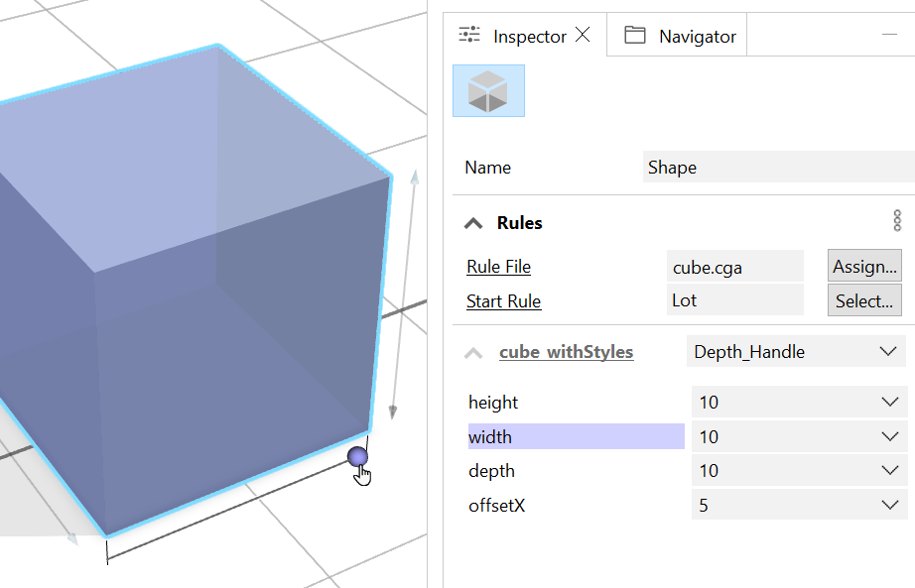The height and width of the screenshot is (588, 915).
Task: Switch to the Navigator tab
Action: click(x=681, y=37)
